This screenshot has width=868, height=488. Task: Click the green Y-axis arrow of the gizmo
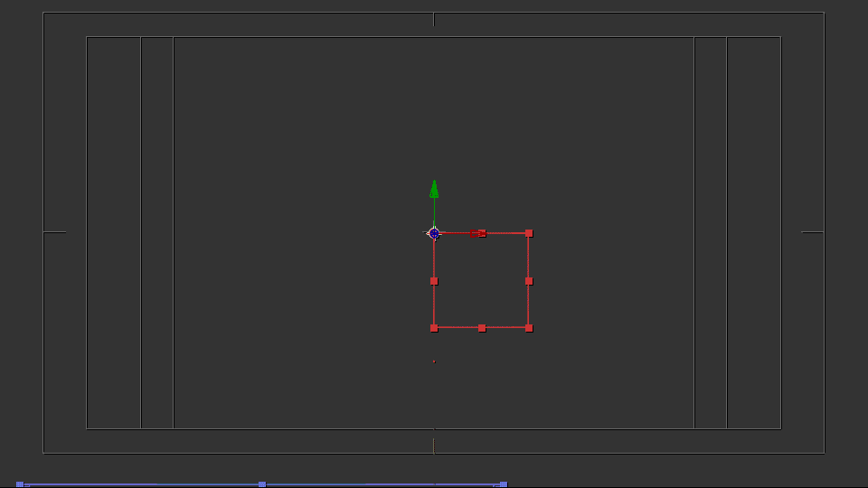(434, 189)
